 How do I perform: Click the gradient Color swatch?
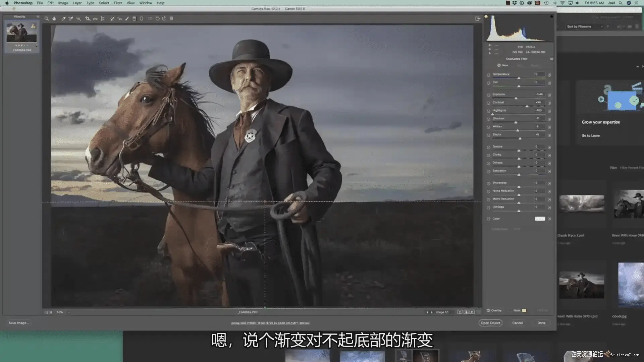(540, 219)
